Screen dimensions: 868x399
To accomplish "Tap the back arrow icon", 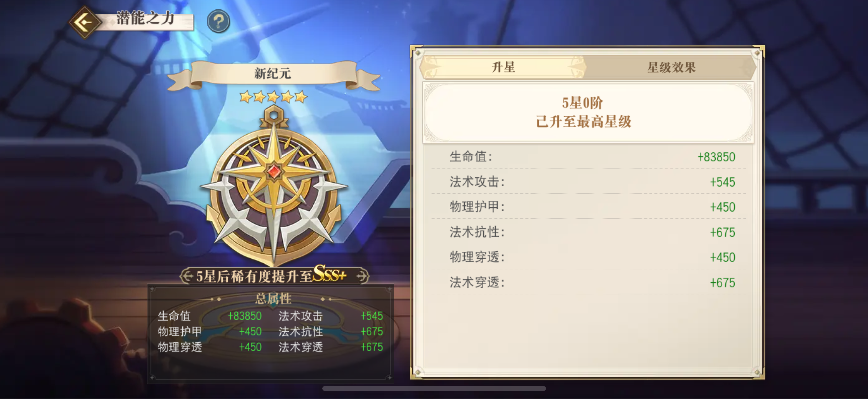I will point(84,22).
